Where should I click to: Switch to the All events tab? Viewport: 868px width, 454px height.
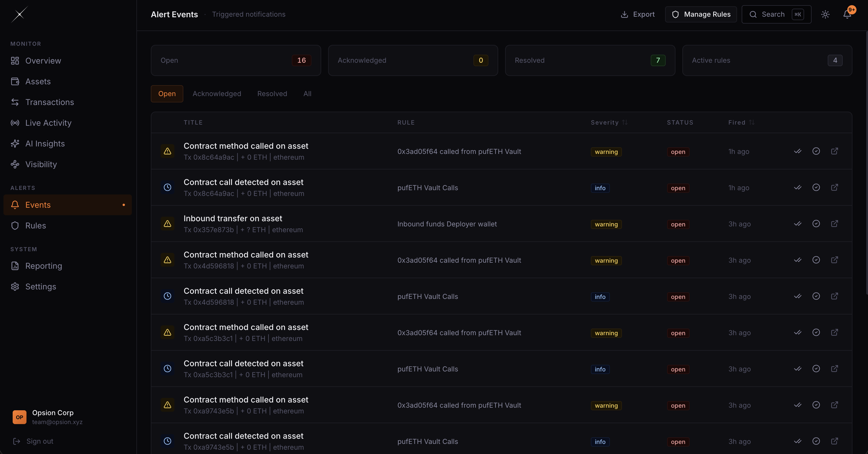tap(307, 94)
